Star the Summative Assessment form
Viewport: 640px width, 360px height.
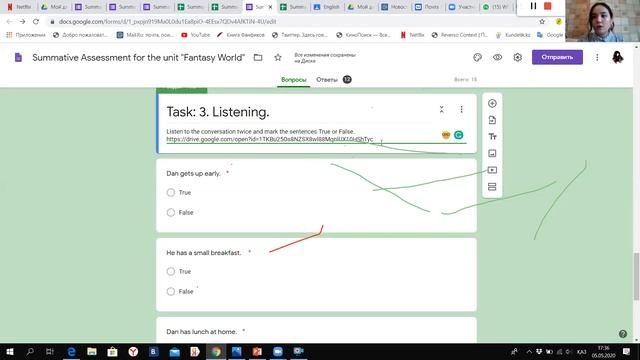point(278,58)
